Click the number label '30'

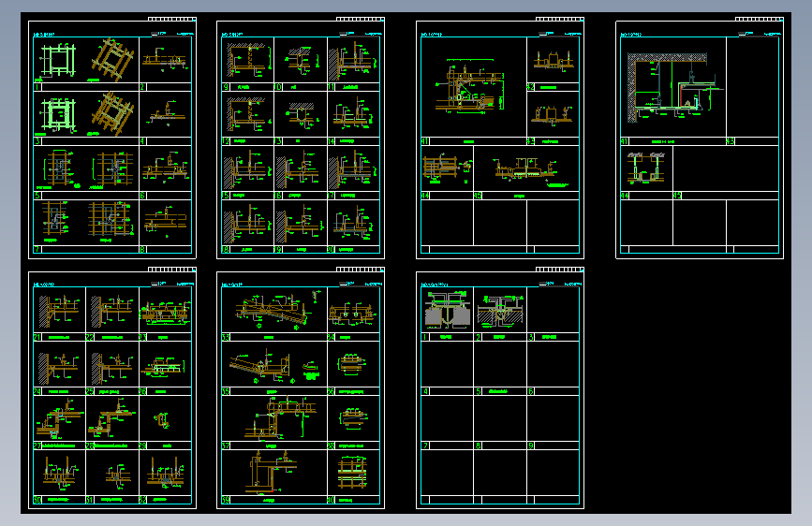pyautogui.click(x=37, y=500)
